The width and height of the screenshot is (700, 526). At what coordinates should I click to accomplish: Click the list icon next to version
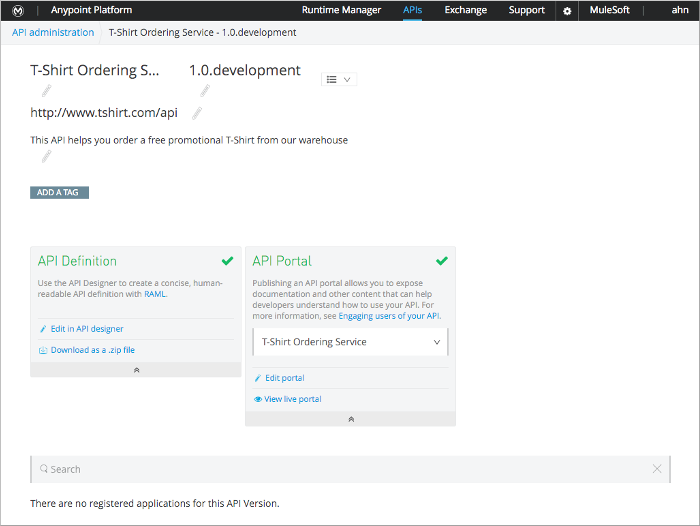pyautogui.click(x=331, y=79)
